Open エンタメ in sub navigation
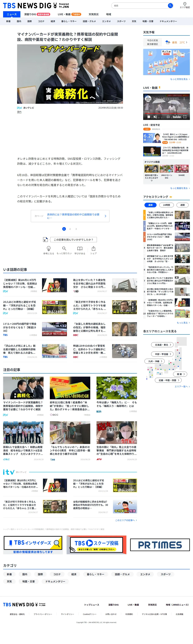The width and height of the screenshot is (193, 644). tap(106, 21)
